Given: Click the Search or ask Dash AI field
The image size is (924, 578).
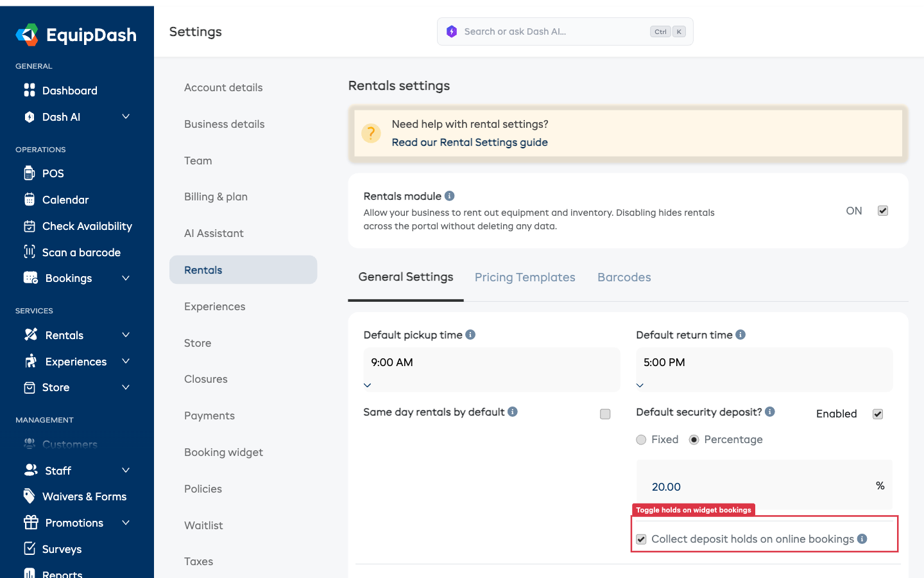Looking at the screenshot, I should (565, 31).
